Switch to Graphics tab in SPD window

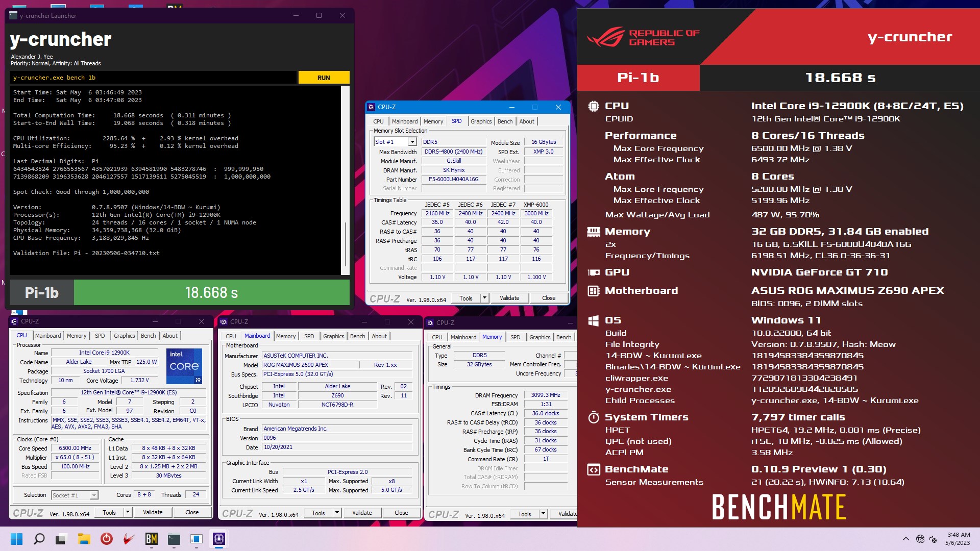(x=481, y=121)
